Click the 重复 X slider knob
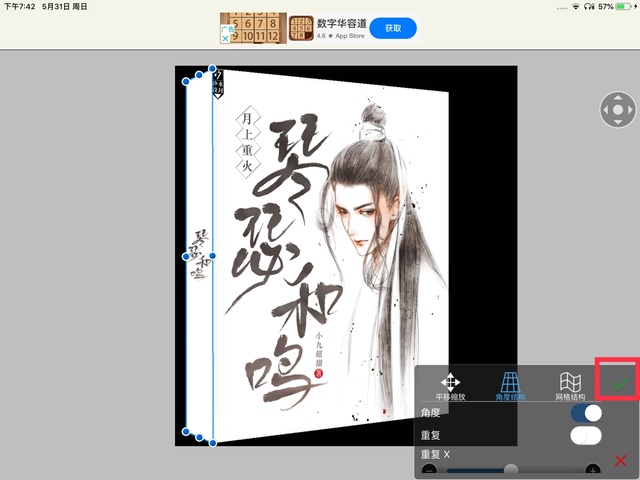Screen dimensions: 640x480 [511, 469]
